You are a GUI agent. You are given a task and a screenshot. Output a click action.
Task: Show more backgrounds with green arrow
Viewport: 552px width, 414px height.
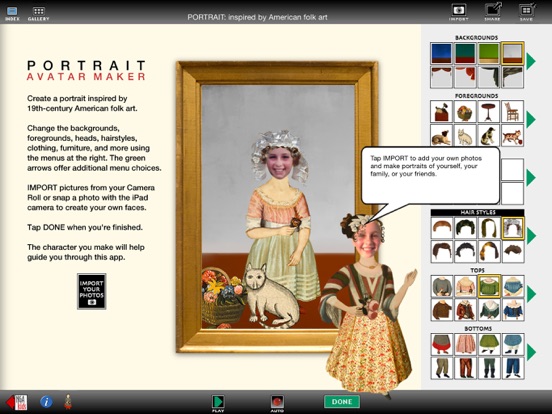531,61
